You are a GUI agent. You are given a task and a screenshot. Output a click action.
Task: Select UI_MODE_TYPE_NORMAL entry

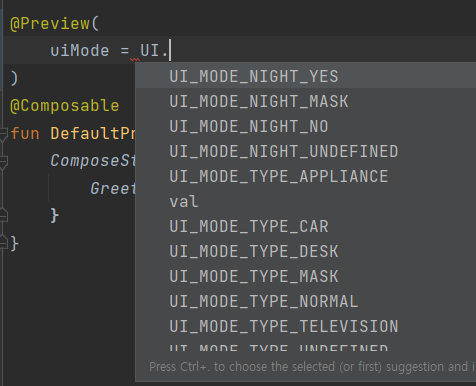pyautogui.click(x=306, y=301)
